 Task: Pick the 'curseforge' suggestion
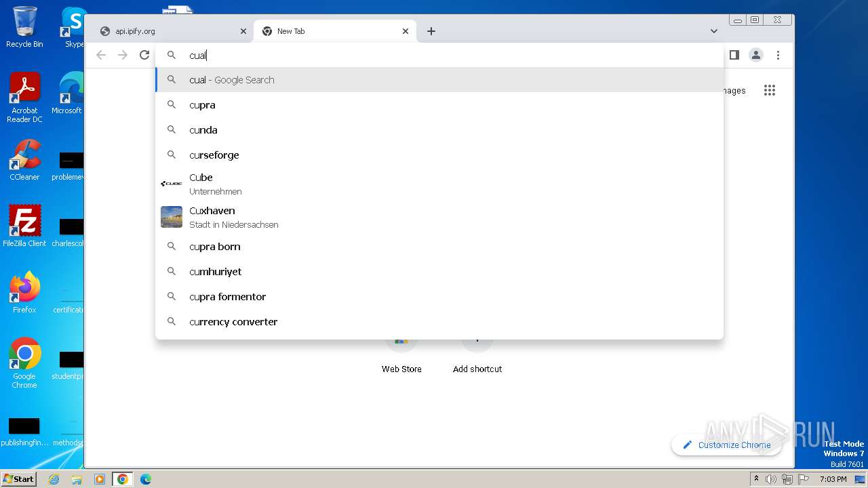pos(439,155)
